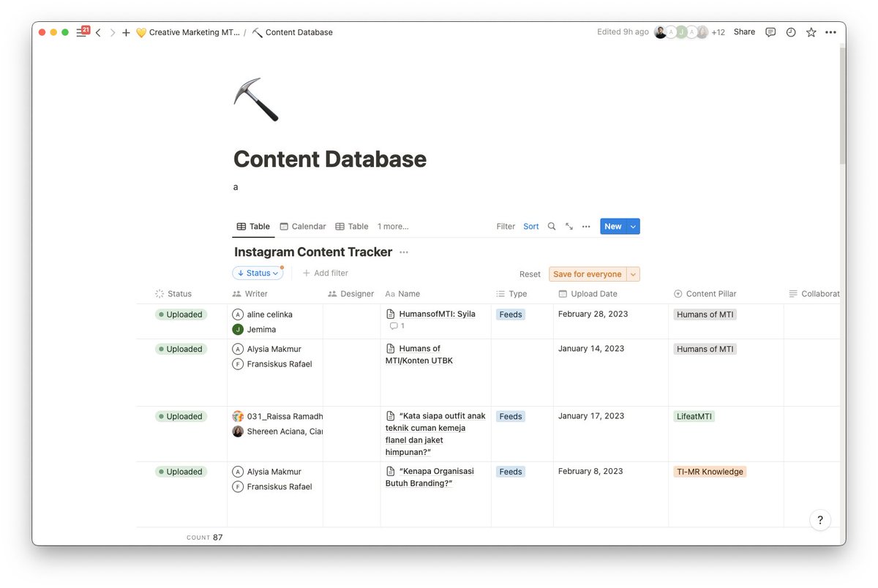Switch to the Calendar view tab
This screenshot has width=878, height=588.
point(303,227)
